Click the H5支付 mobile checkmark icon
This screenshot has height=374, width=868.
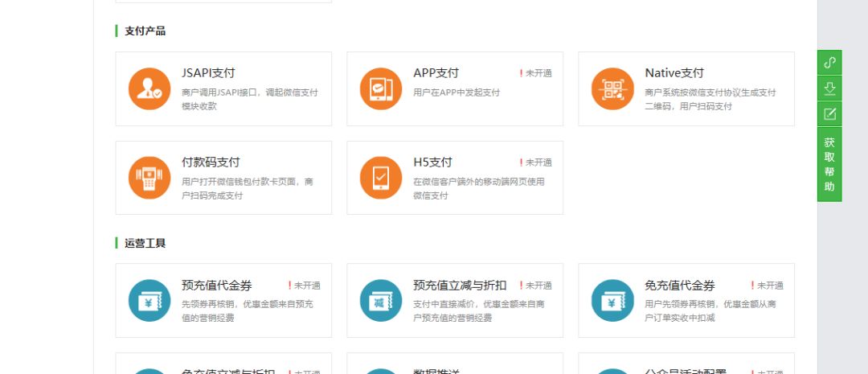pos(381,178)
